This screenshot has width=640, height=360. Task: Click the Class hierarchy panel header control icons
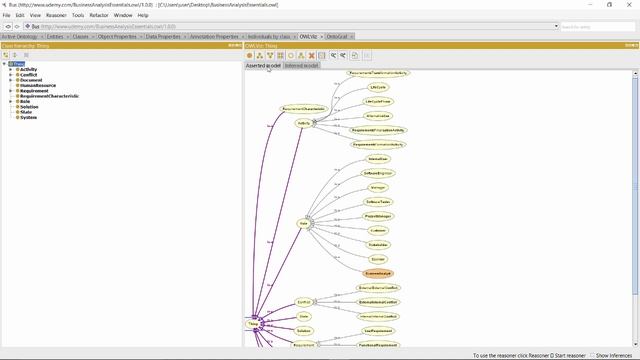[235, 45]
